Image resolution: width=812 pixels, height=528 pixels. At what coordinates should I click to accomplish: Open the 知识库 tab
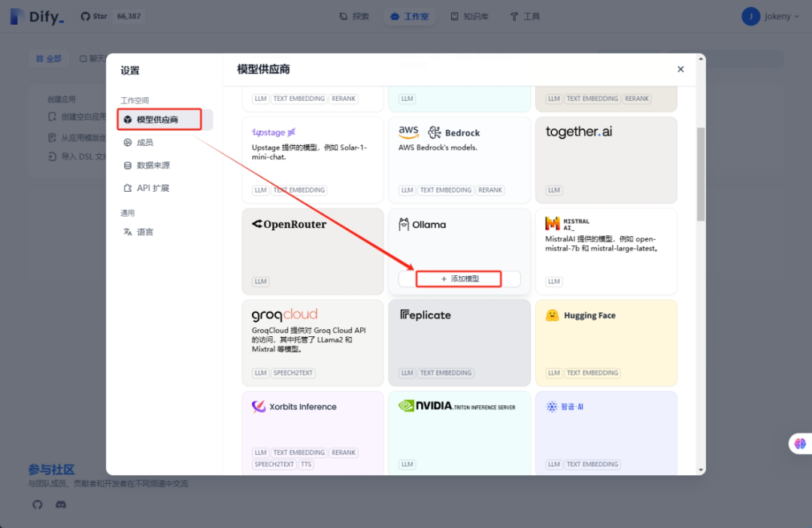pyautogui.click(x=469, y=17)
